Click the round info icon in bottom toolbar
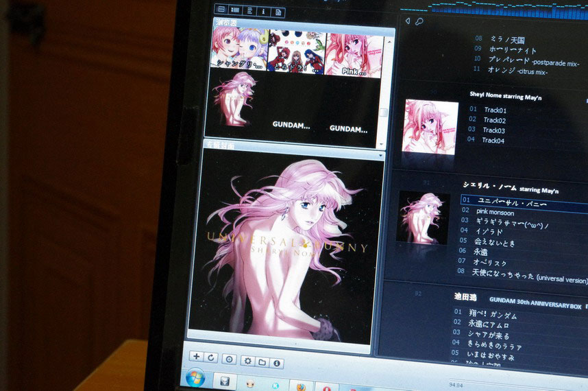 tap(277, 364)
